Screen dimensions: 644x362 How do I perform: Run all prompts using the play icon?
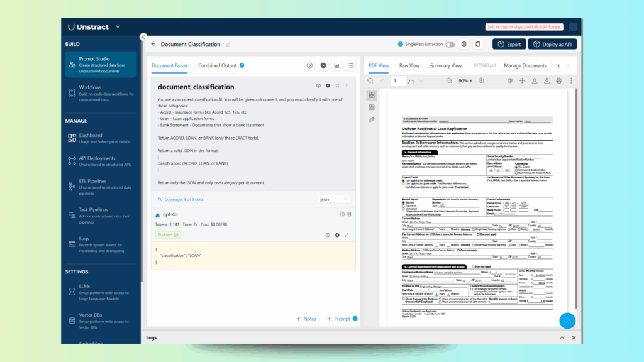[323, 65]
